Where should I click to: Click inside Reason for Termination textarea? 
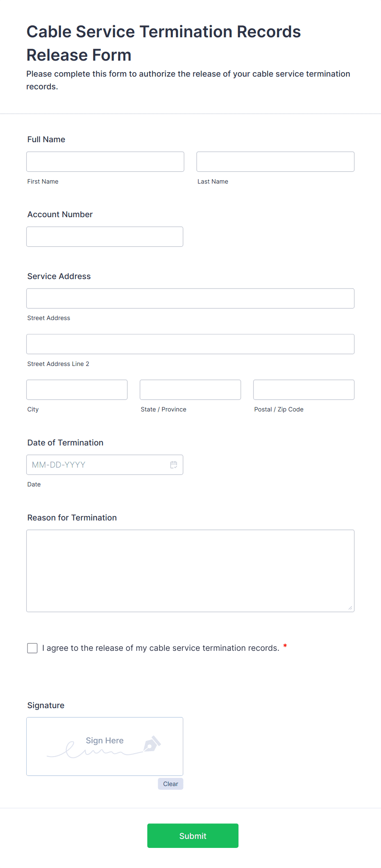pyautogui.click(x=190, y=571)
